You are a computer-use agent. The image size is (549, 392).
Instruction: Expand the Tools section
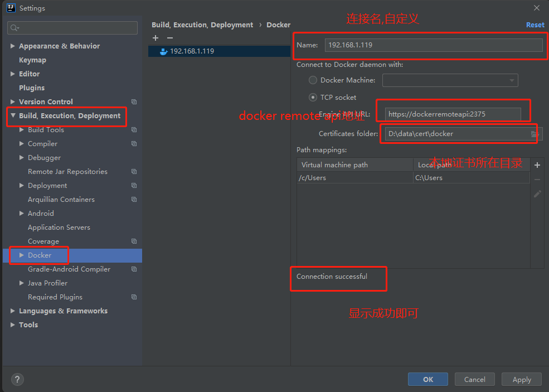point(13,325)
